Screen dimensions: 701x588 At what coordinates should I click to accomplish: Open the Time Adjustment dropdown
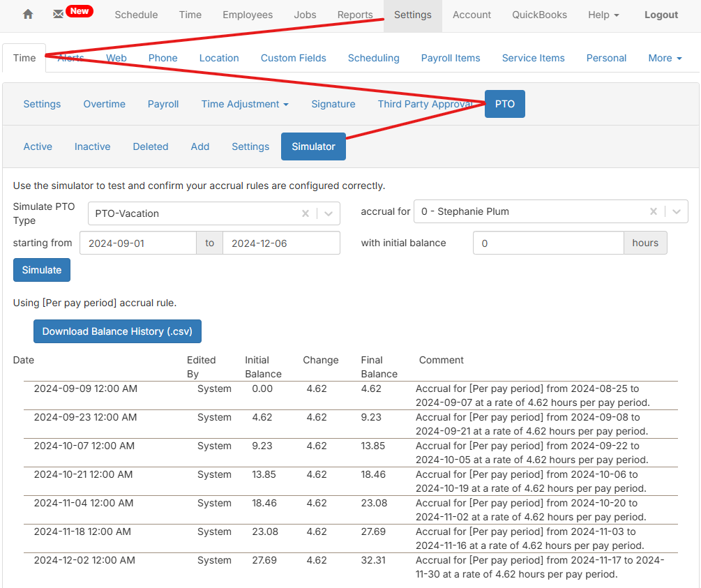pos(244,103)
